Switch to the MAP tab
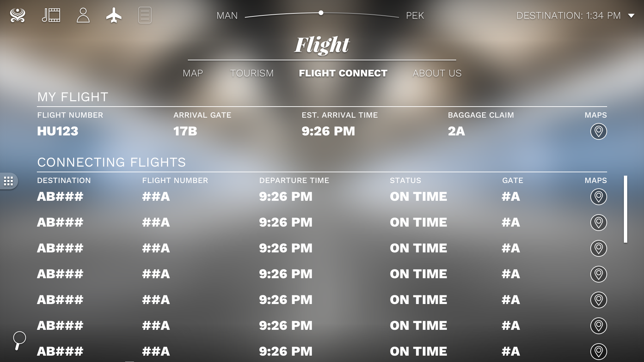 point(193,73)
